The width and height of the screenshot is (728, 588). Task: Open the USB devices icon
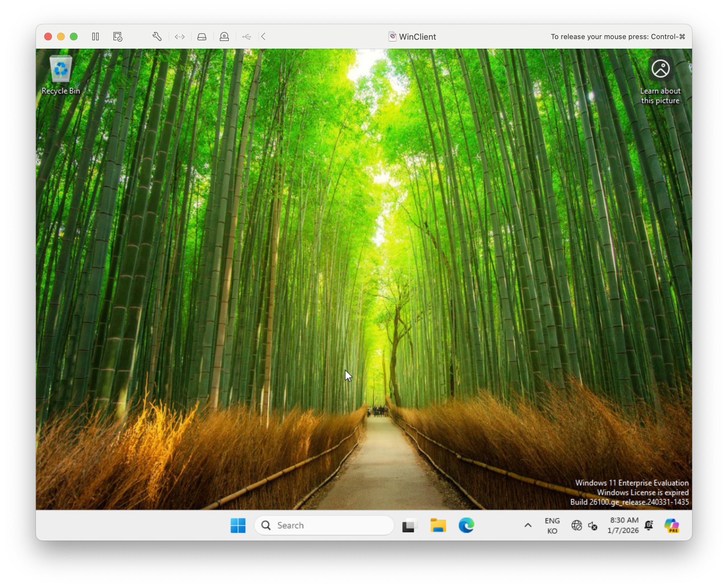247,37
